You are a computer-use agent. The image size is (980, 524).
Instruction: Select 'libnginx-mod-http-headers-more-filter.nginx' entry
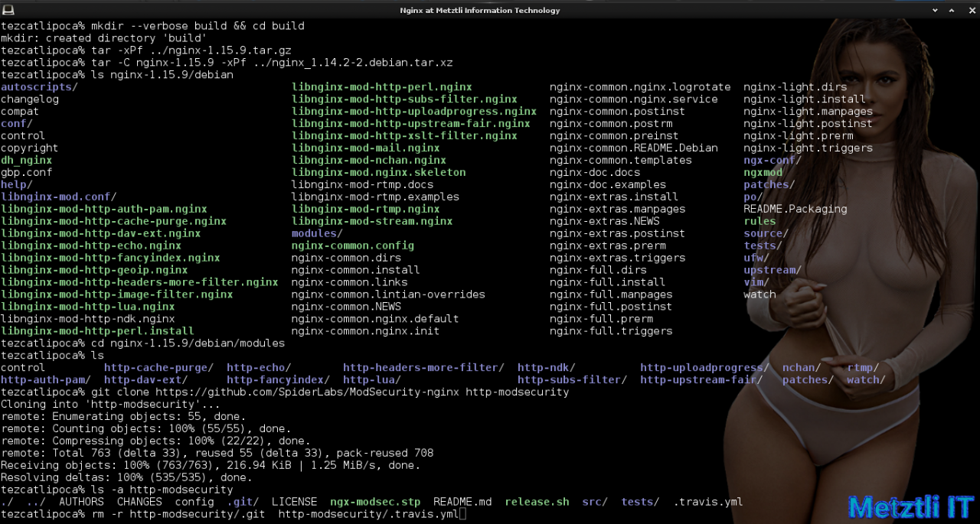[139, 282]
